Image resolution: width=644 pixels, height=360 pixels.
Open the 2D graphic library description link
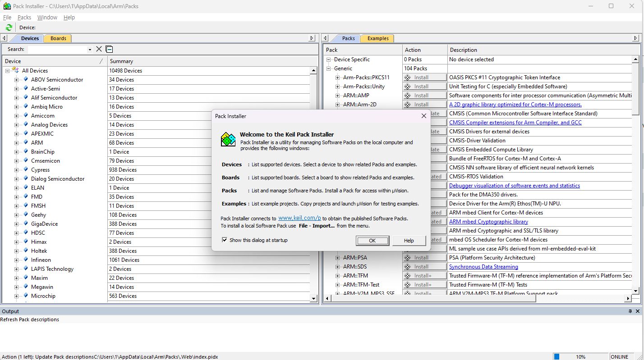515,105
